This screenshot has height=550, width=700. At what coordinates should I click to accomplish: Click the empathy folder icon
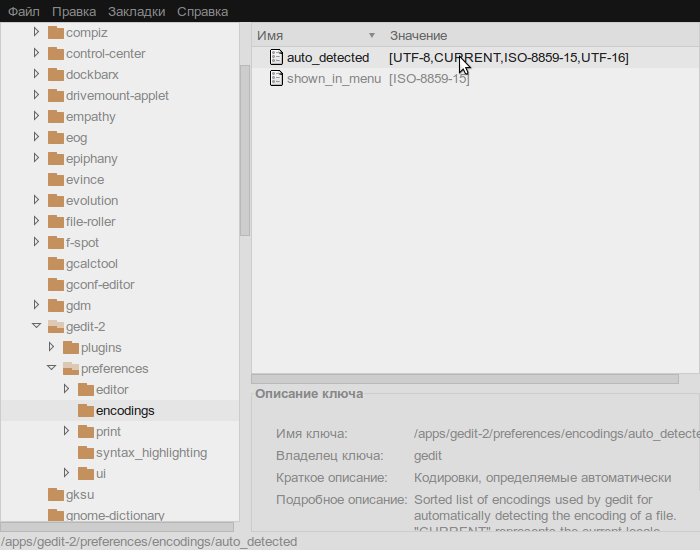(56, 117)
